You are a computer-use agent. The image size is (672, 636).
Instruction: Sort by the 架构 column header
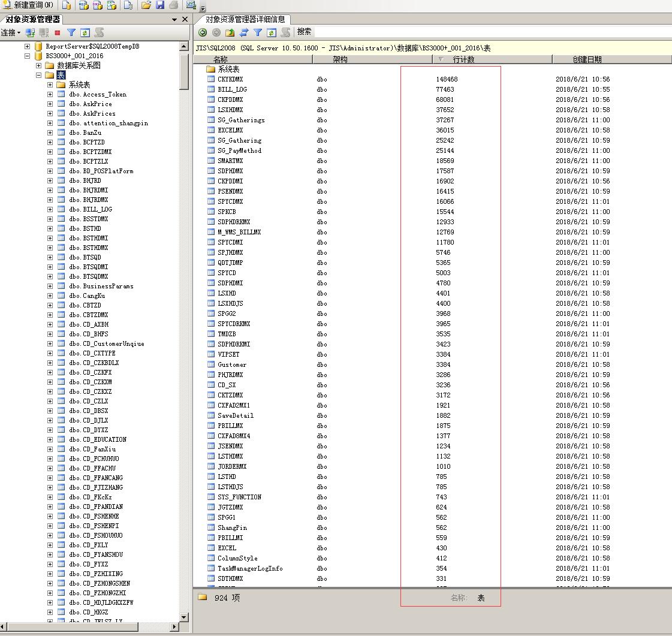(372, 59)
